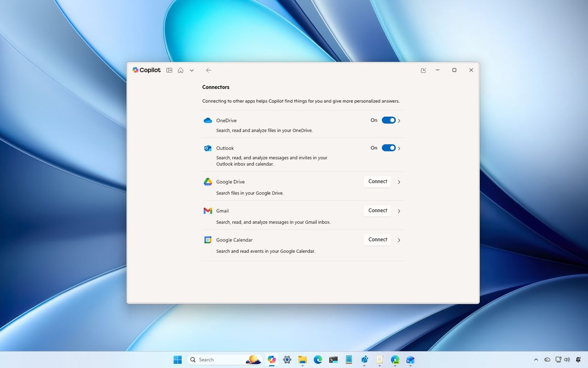Open Copilot from the taskbar

point(271,360)
